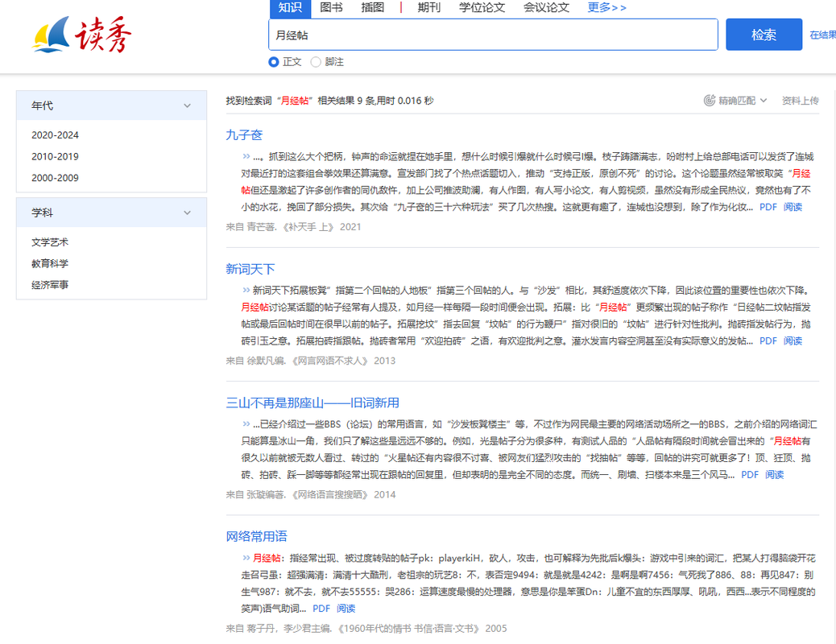
Task: Open PDF for the 新词天下 result
Action: [x=768, y=341]
